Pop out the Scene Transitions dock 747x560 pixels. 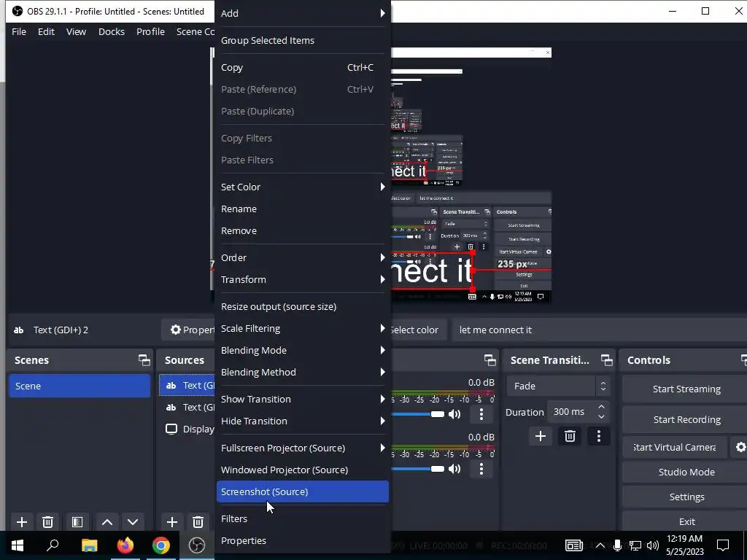[x=606, y=360]
